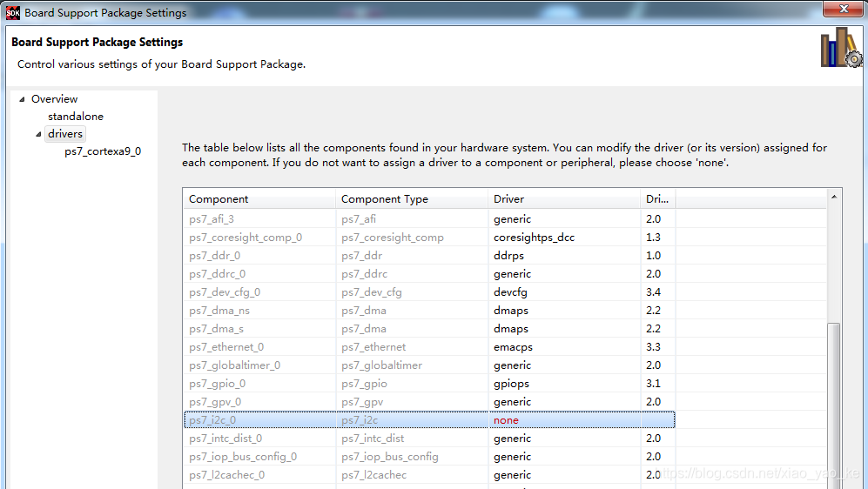Click the ps7_iop_bus_config component type cell
Image resolution: width=868 pixels, height=489 pixels.
[x=412, y=456]
